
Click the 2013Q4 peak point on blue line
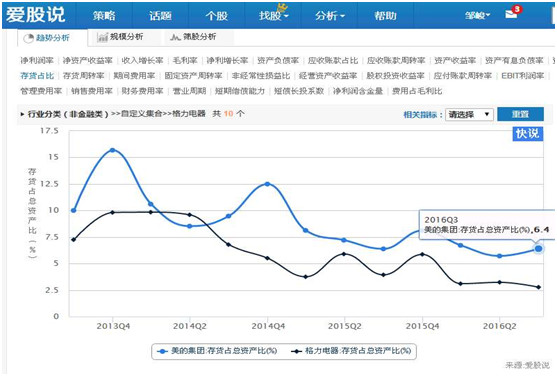pyautogui.click(x=113, y=150)
